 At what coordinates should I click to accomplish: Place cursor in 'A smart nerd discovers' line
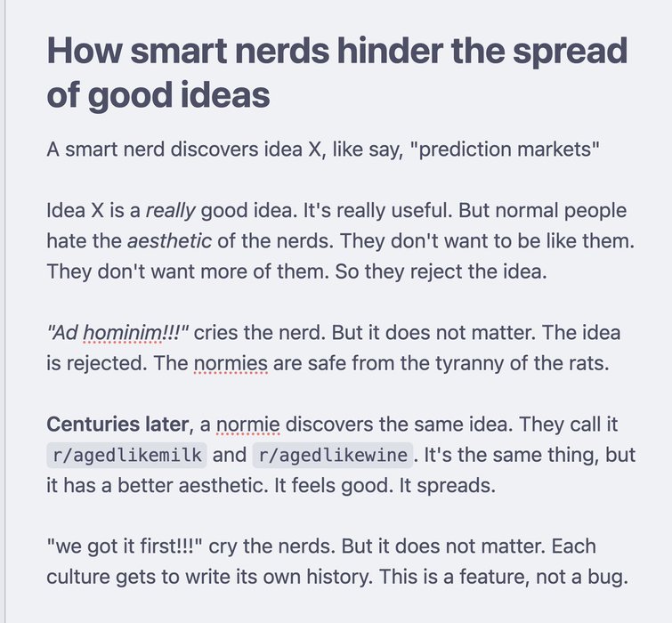(x=323, y=150)
